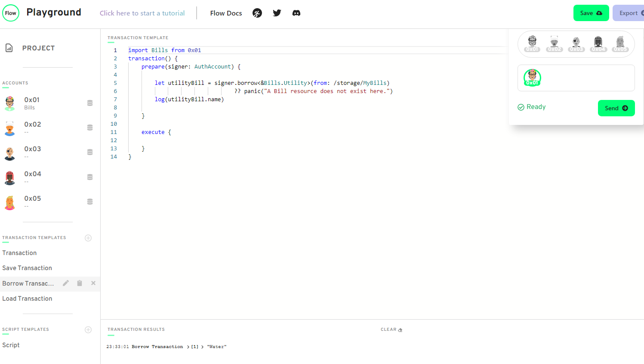
Task: Open storage icon for account 0x05
Action: pyautogui.click(x=90, y=202)
